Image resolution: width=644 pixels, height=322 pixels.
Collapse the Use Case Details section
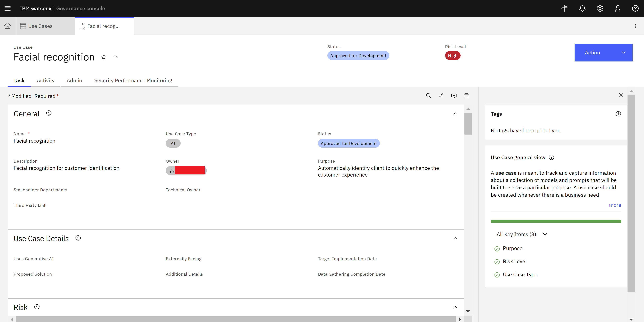(455, 238)
